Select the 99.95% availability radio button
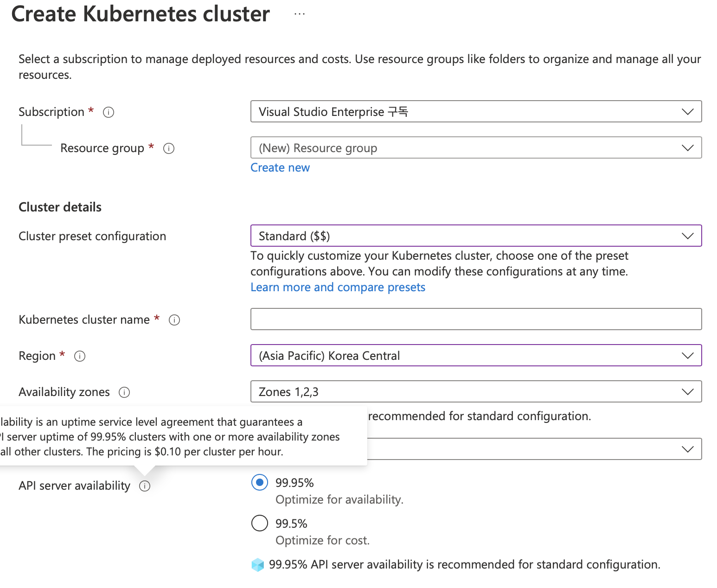717x588 pixels. coord(260,482)
